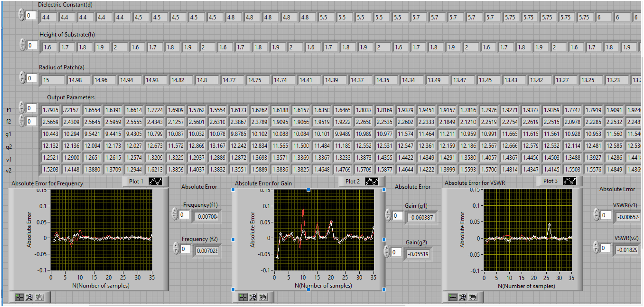Click the Gain (g1) absolute error index stepper
The image size is (644, 307).
[x=388, y=215]
